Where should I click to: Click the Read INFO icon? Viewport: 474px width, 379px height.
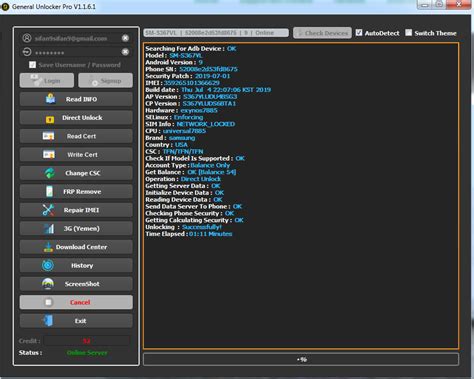coord(50,99)
